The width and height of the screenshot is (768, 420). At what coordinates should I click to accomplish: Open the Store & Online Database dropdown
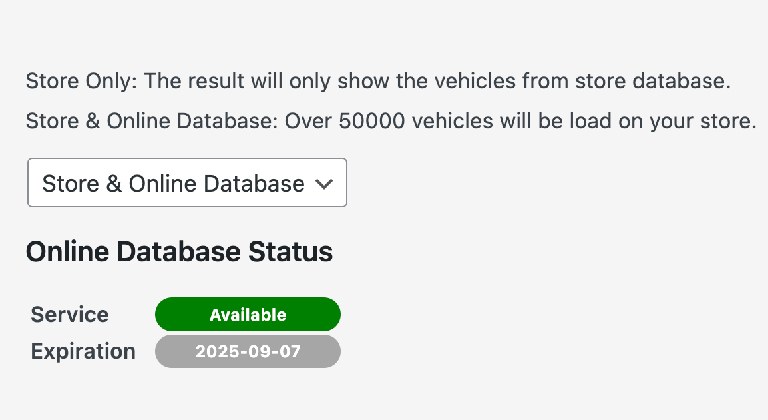[187, 182]
